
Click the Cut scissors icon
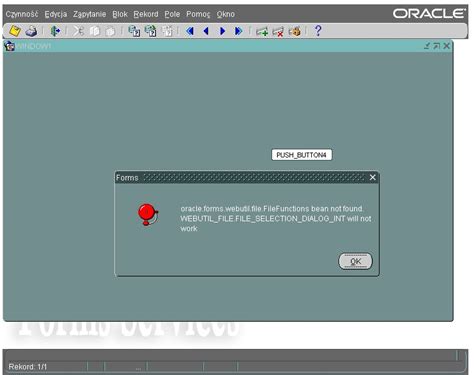pyautogui.click(x=79, y=31)
